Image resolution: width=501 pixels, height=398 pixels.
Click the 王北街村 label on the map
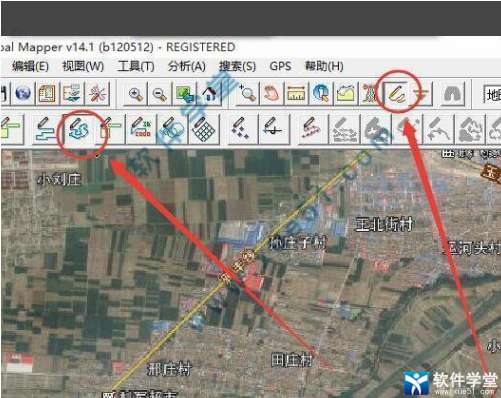pyautogui.click(x=384, y=224)
